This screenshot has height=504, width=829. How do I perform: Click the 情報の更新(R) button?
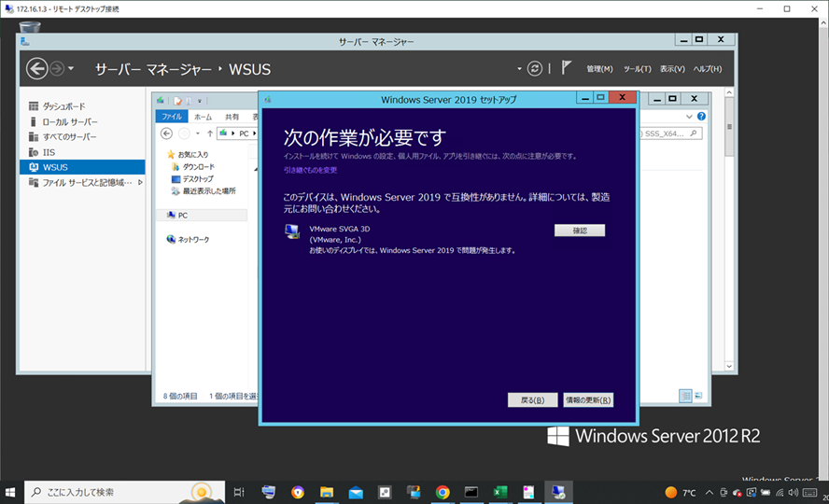click(588, 399)
